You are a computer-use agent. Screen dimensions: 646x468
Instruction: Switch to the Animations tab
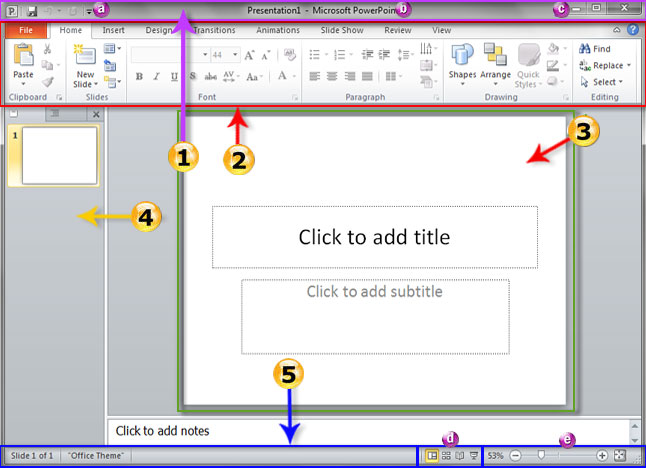(278, 30)
